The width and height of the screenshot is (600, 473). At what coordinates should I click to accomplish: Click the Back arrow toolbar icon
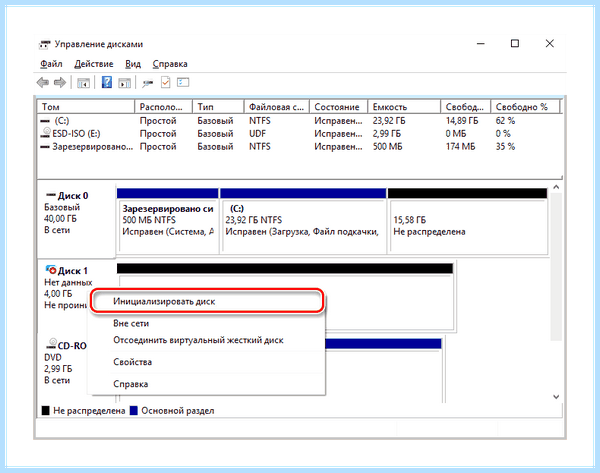click(42, 82)
